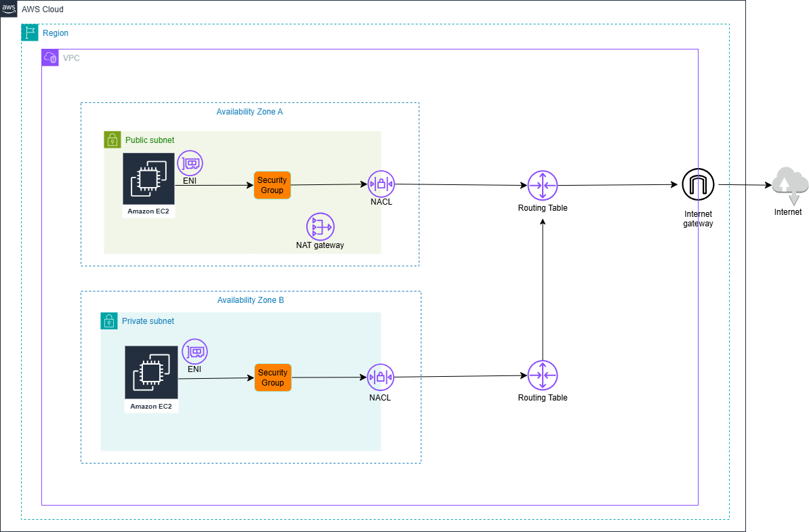The image size is (809, 532).
Task: Toggle the teal lock icon on Private subnet
Action: tap(109, 321)
